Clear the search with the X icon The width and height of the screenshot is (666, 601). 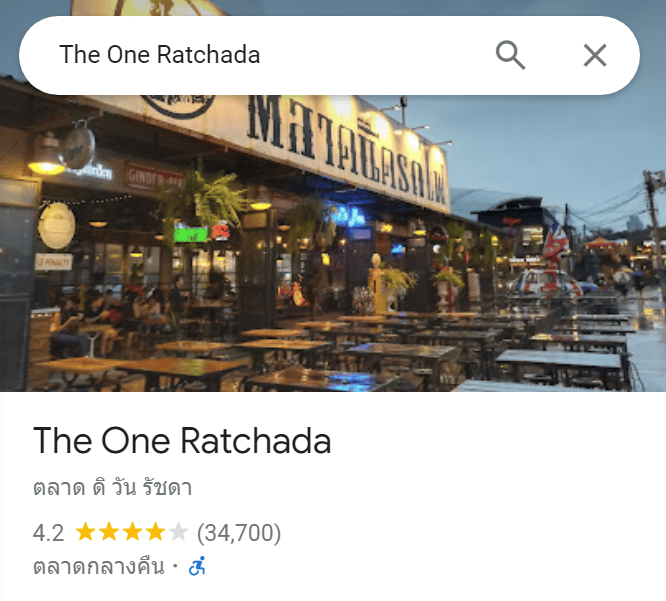[x=595, y=55]
